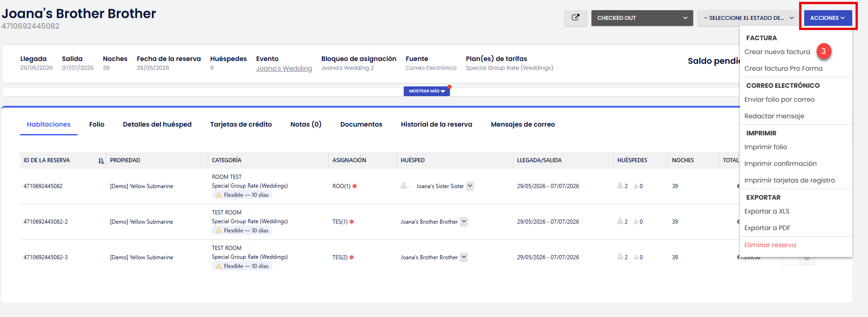
Task: Sort by ID de la reserva icon
Action: click(101, 160)
